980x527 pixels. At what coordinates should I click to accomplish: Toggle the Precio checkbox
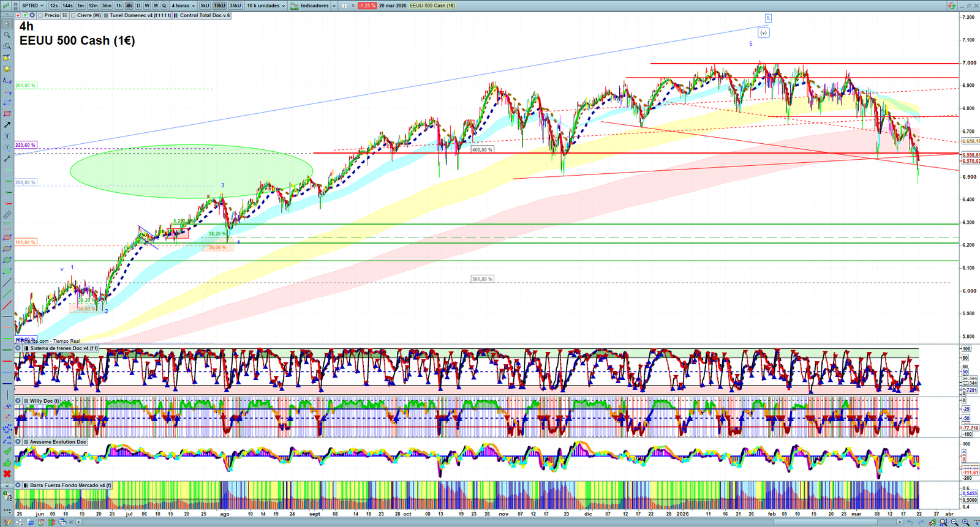point(41,15)
